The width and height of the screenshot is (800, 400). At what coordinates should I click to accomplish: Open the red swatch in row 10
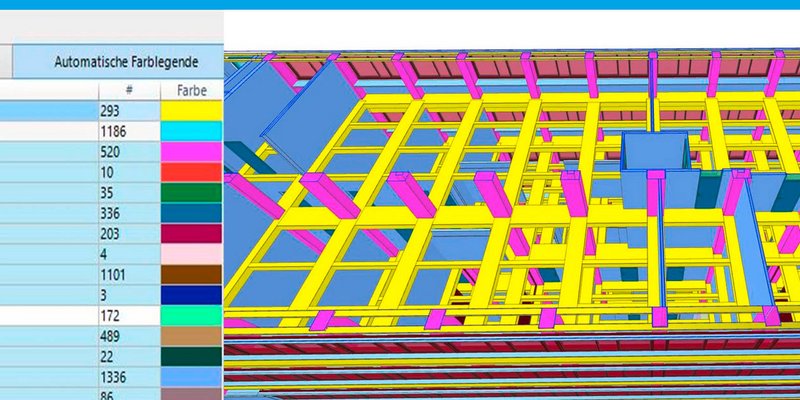tap(191, 172)
